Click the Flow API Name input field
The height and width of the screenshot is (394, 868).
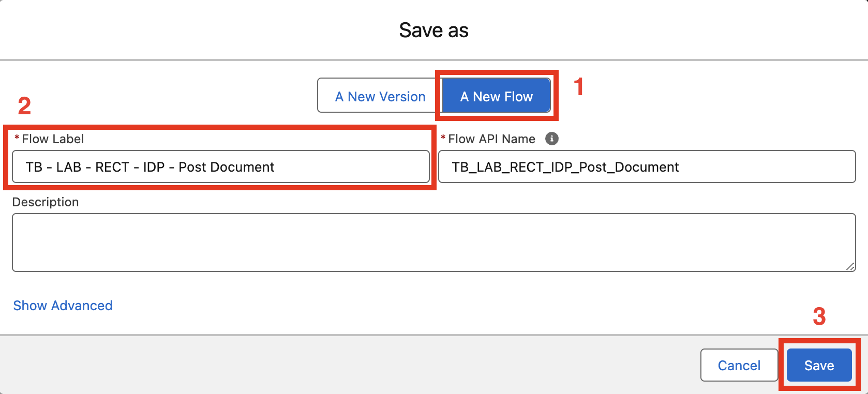647,166
